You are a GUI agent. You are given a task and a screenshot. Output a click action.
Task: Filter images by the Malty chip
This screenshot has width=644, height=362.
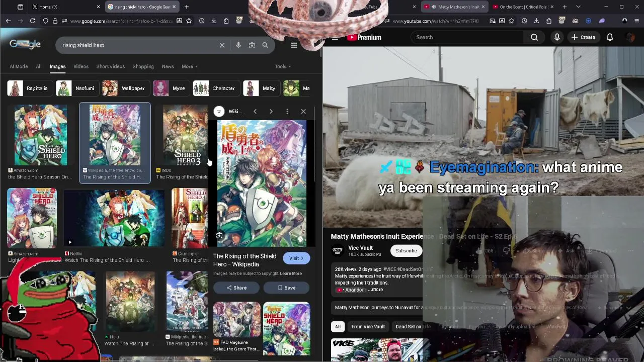pyautogui.click(x=261, y=88)
